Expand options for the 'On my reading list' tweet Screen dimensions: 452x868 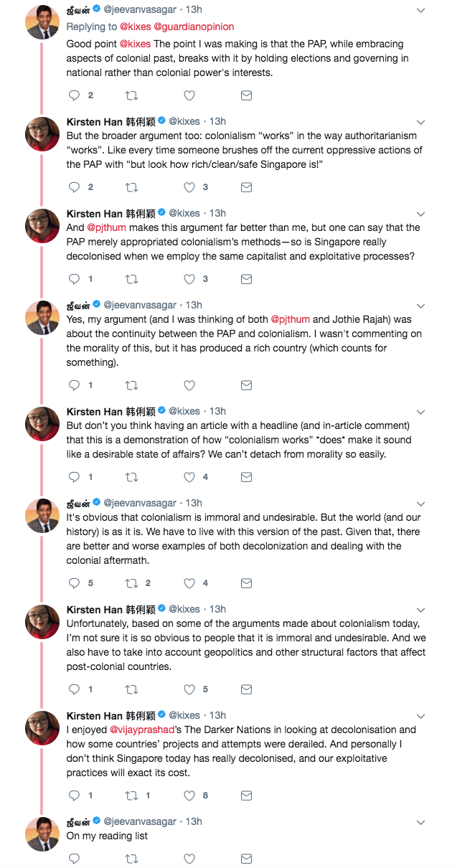(x=421, y=822)
